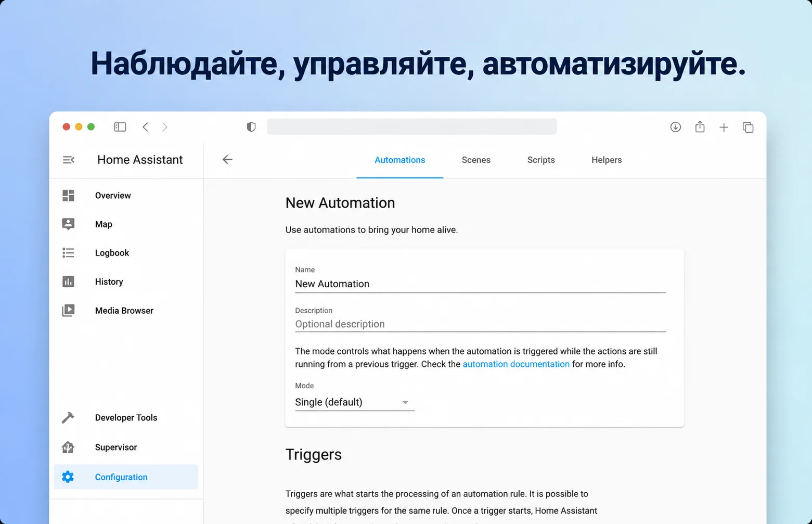Image resolution: width=812 pixels, height=524 pixels.
Task: Click the Supervisor house icon
Action: pyautogui.click(x=68, y=447)
